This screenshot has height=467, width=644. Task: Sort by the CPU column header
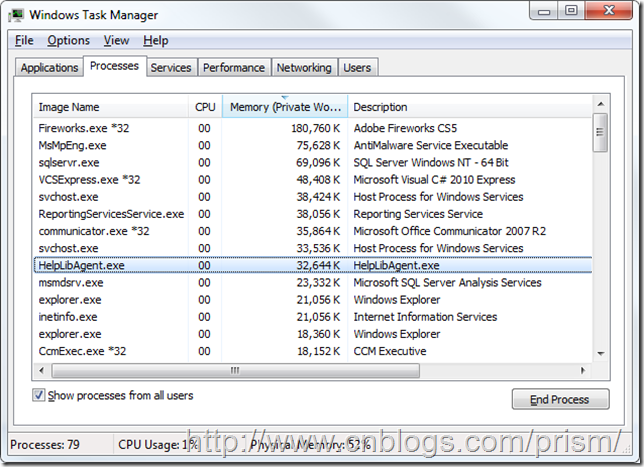205,107
